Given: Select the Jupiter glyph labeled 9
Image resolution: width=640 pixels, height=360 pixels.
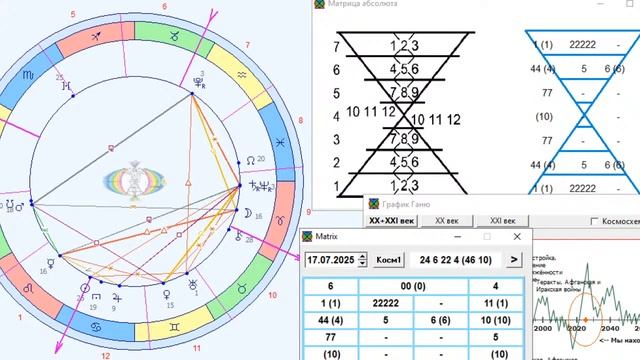Looking at the screenshot, I should coord(116,297).
